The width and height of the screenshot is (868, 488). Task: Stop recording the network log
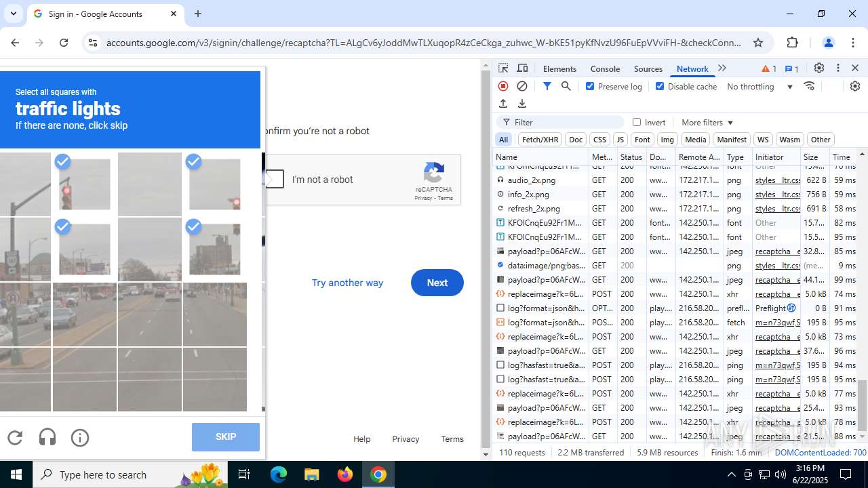click(x=503, y=86)
